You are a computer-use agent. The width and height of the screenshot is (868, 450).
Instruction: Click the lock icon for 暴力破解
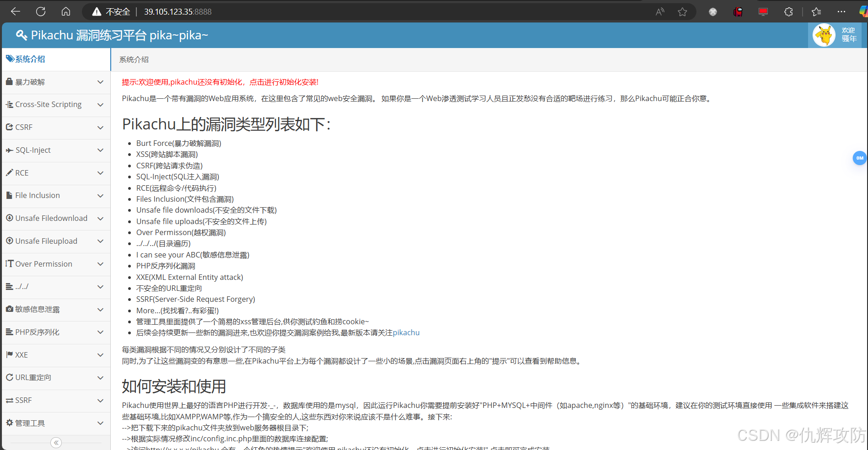point(9,81)
